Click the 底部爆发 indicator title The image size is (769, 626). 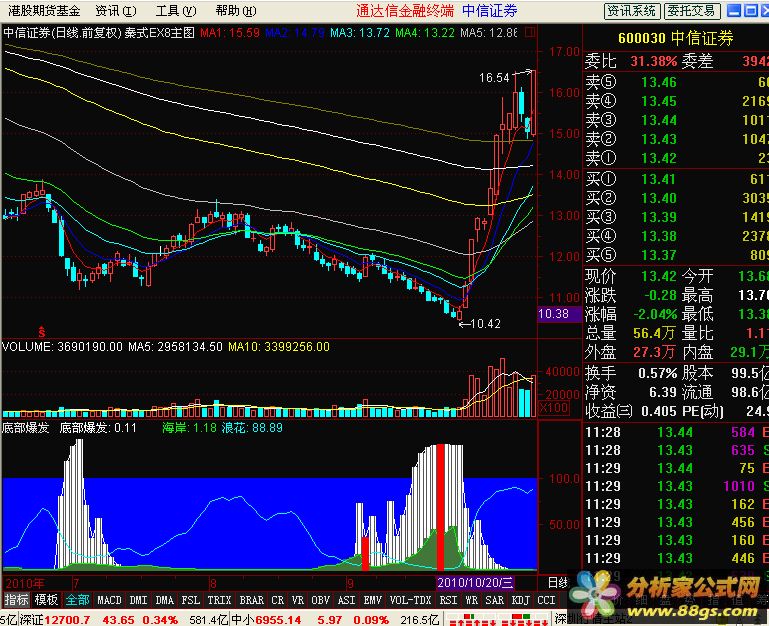pos(26,428)
